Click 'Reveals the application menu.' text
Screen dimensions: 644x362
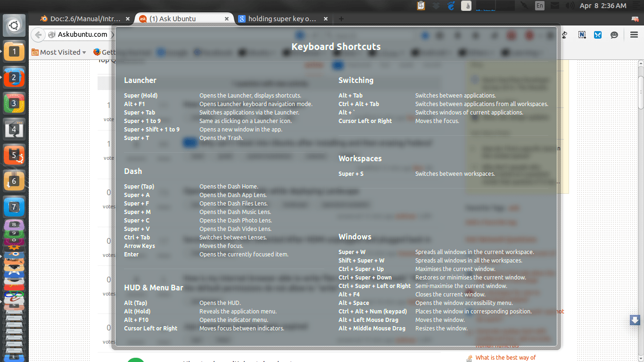(238, 312)
